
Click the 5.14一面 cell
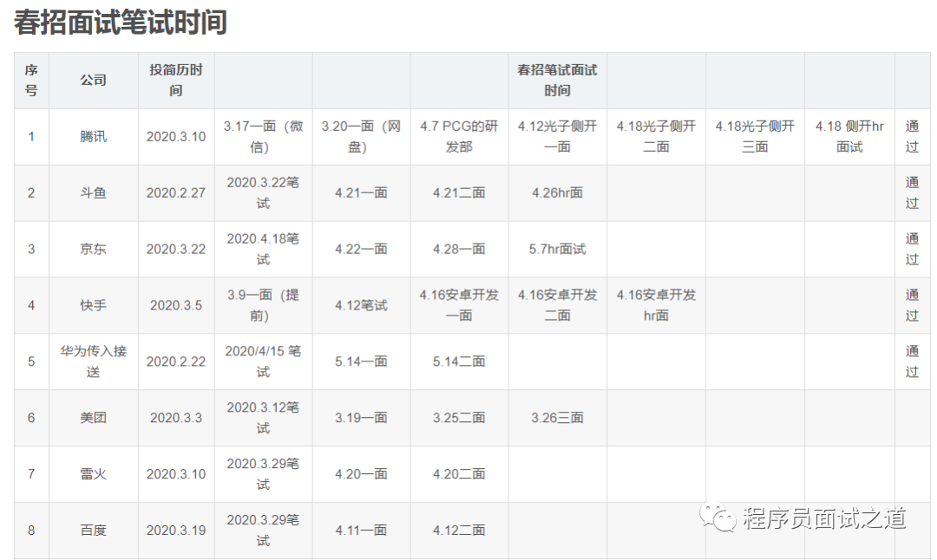(x=361, y=361)
